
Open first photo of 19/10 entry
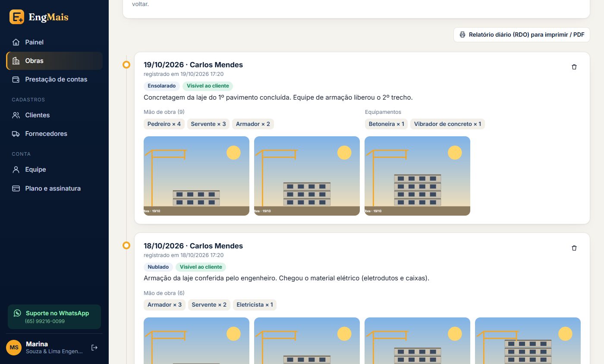click(x=196, y=176)
